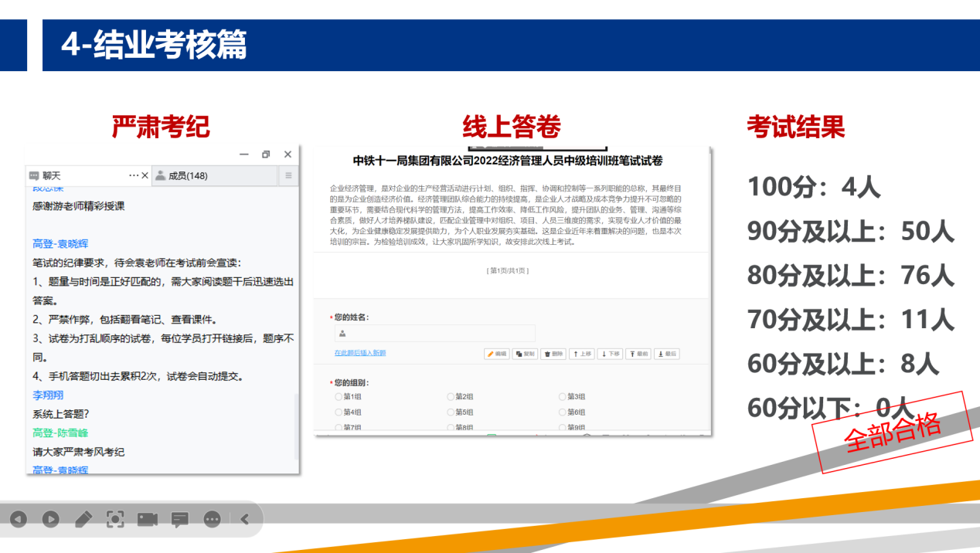This screenshot has height=553, width=980.
Task: Click the 最后 move to last button
Action: click(667, 354)
